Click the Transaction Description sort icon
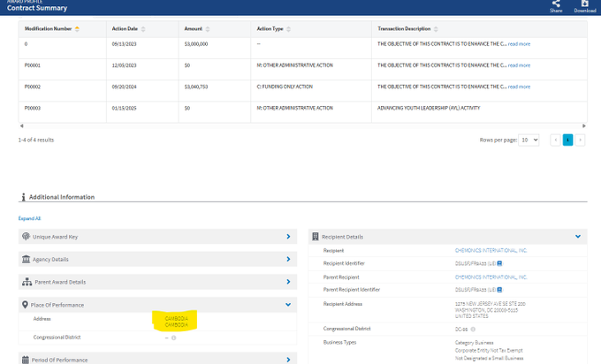601x364 pixels. click(437, 29)
